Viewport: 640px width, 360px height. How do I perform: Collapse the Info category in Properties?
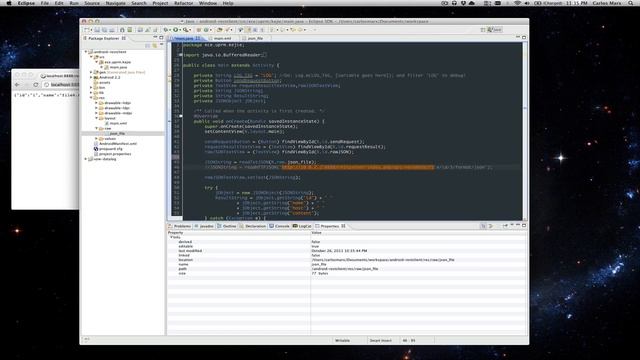tap(171, 237)
